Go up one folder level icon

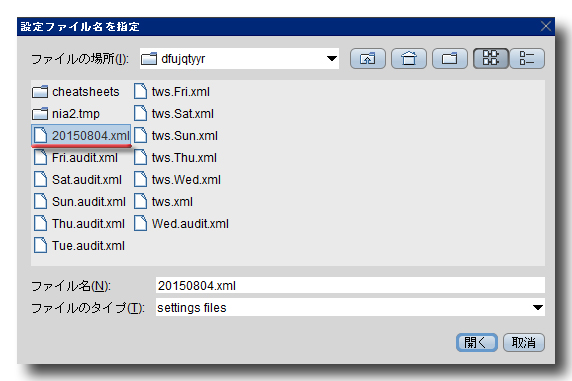[368, 58]
